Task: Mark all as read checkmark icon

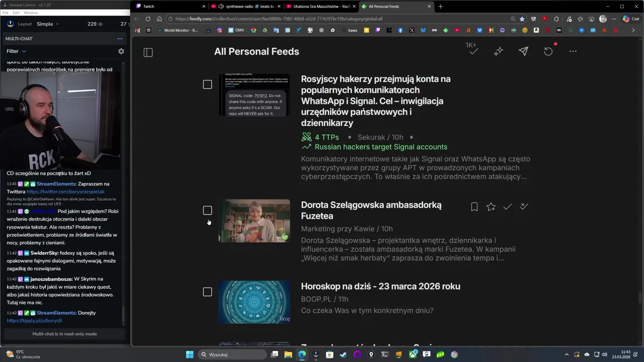Action: click(x=473, y=51)
